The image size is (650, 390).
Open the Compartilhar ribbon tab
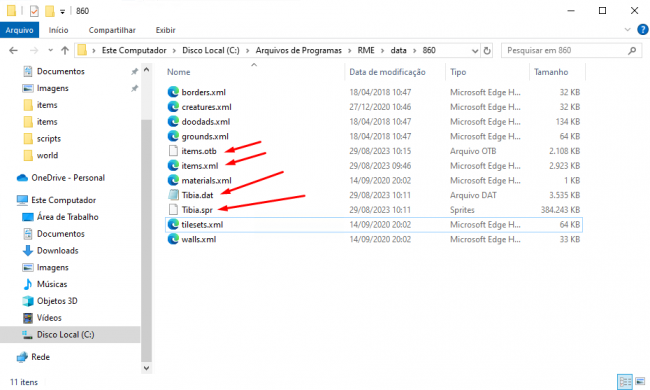[112, 30]
